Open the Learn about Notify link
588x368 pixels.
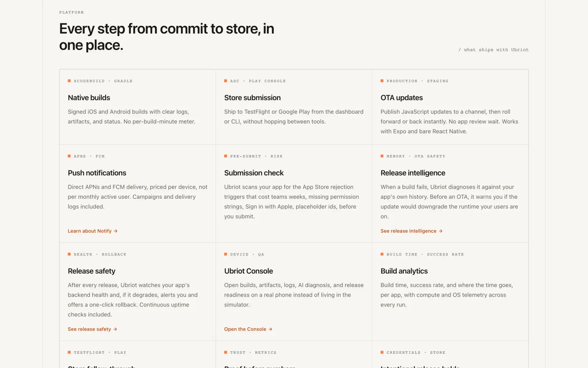point(93,231)
